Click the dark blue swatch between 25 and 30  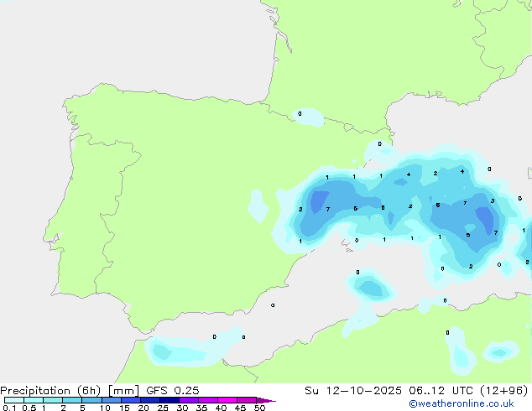click(170, 400)
